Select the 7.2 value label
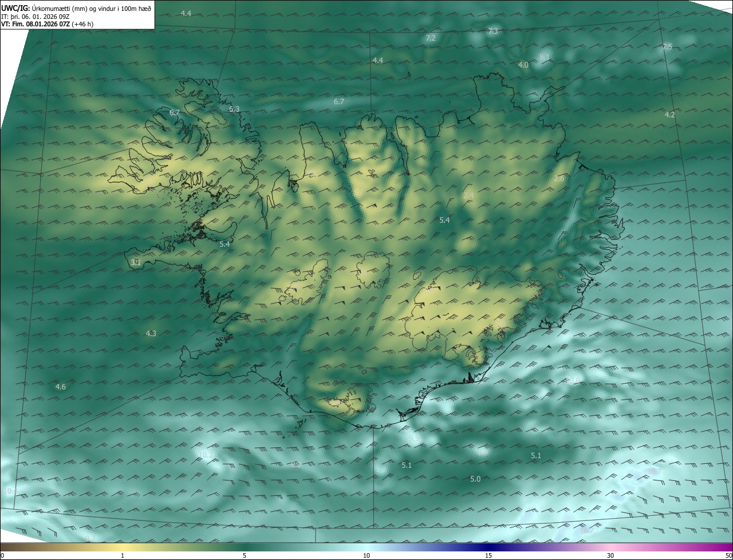The width and height of the screenshot is (733, 560). point(431,38)
